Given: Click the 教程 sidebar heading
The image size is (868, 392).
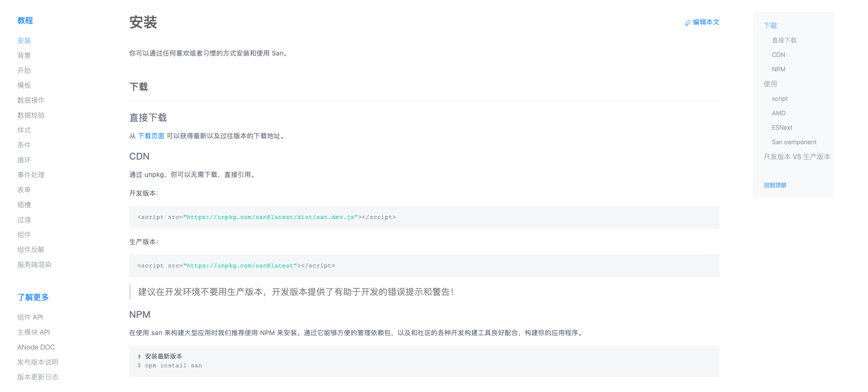Looking at the screenshot, I should (x=25, y=21).
